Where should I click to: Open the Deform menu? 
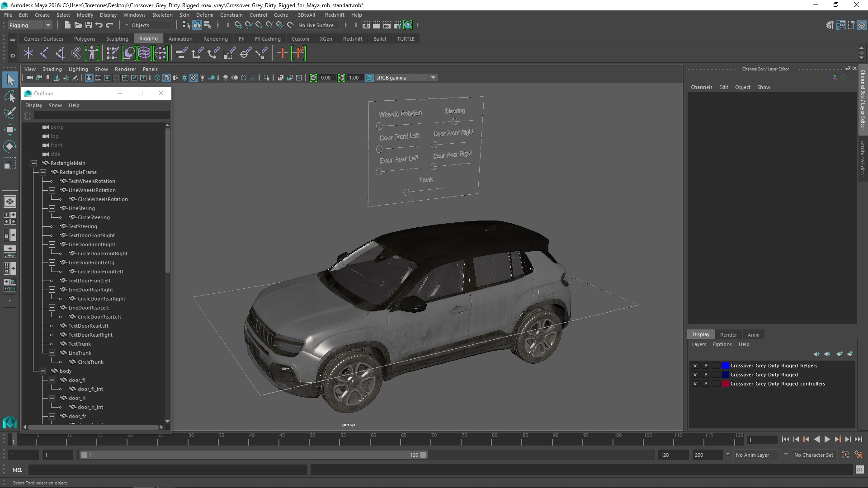[x=204, y=15]
